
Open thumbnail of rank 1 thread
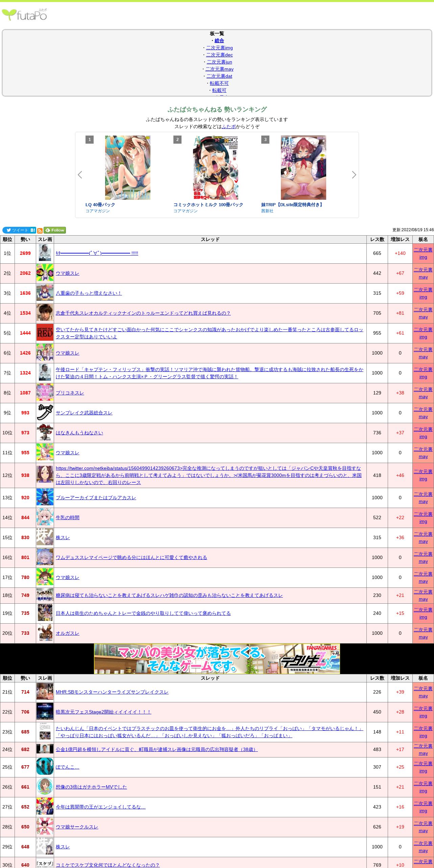point(45,253)
